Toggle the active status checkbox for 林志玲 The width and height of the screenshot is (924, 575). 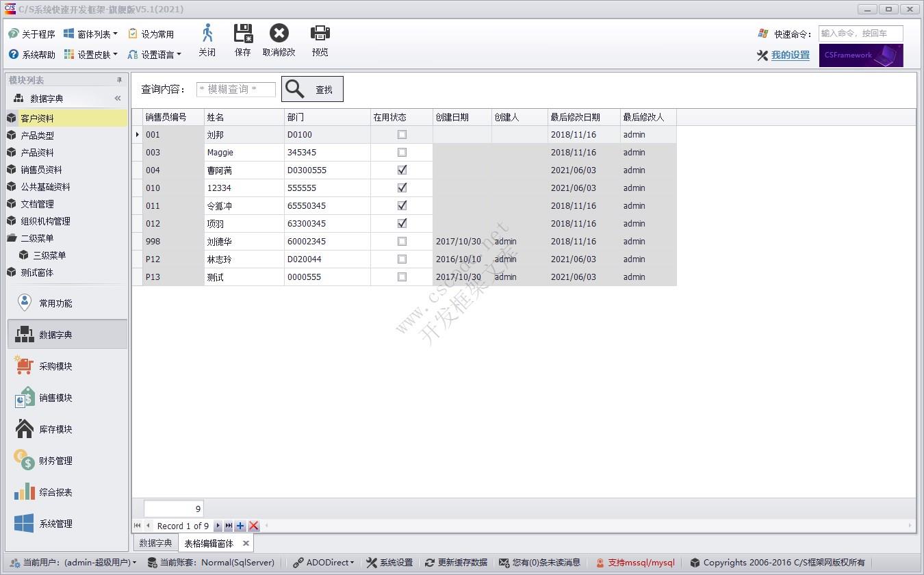pyautogui.click(x=402, y=259)
